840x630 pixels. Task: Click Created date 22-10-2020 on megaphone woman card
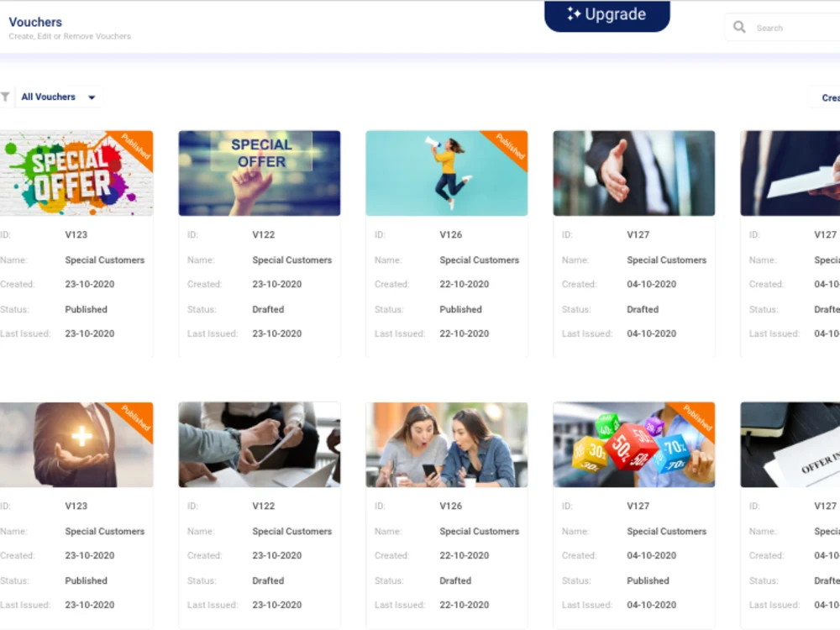[464, 284]
